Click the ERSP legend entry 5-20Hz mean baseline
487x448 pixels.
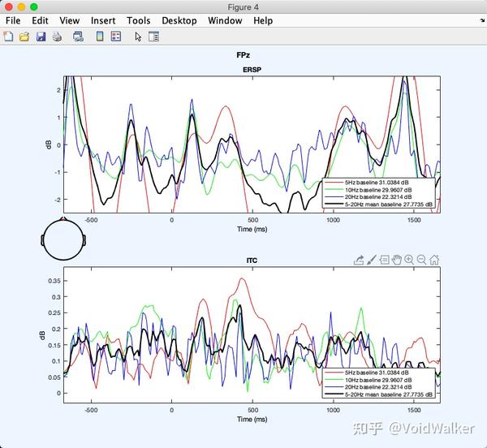(378, 205)
